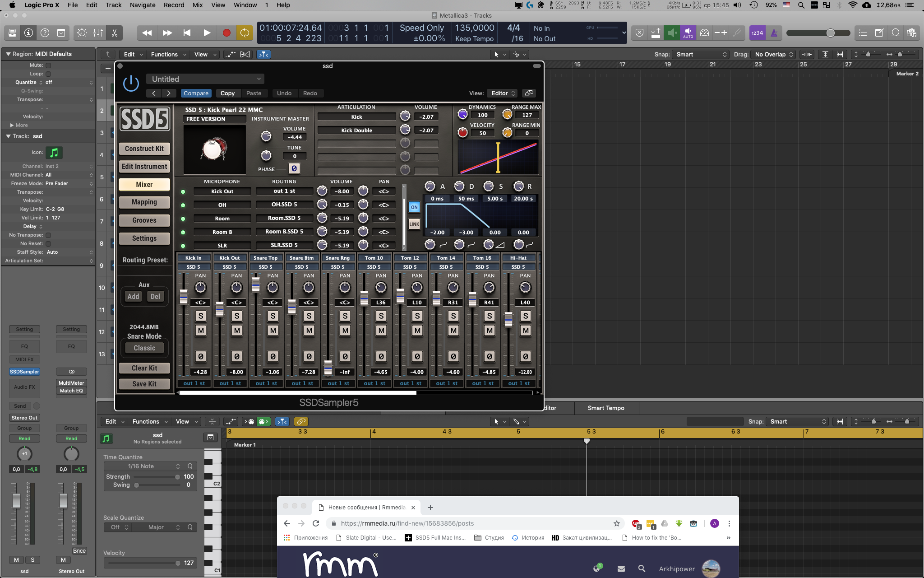Click the phase invert button under Tune
Image resolution: width=924 pixels, height=578 pixels.
(x=294, y=168)
